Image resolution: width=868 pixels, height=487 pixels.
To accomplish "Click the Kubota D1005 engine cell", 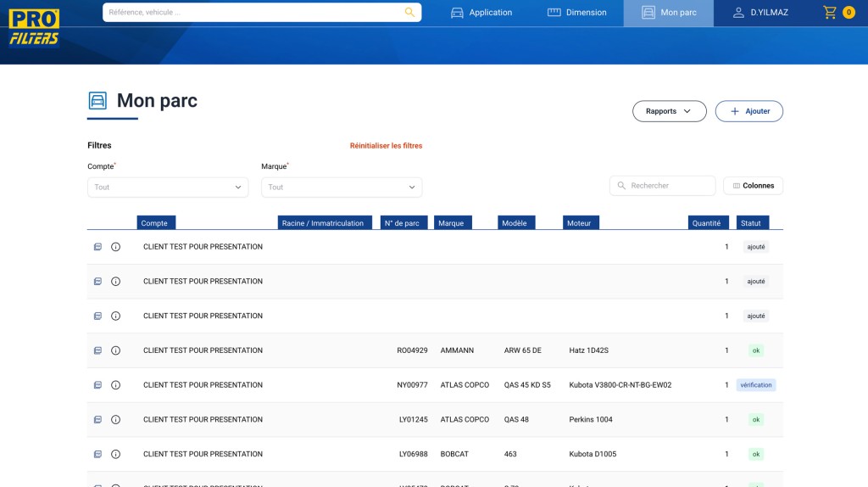I will click(593, 454).
